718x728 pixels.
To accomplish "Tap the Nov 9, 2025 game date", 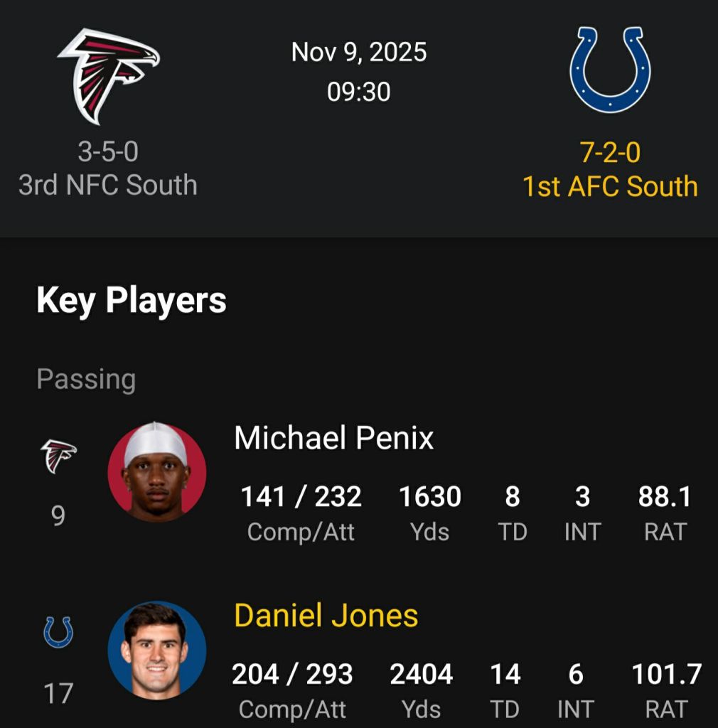I will [359, 53].
